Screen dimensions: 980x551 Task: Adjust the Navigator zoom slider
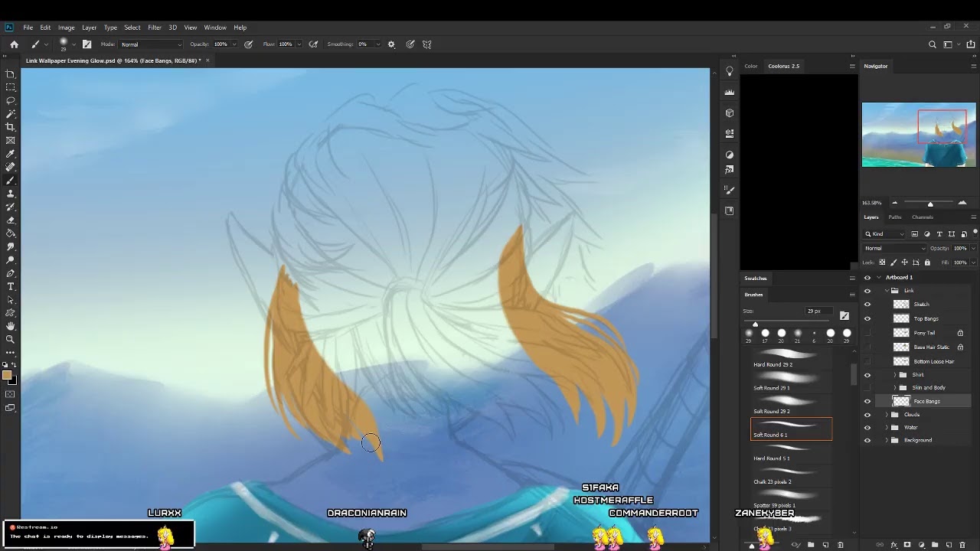(929, 203)
